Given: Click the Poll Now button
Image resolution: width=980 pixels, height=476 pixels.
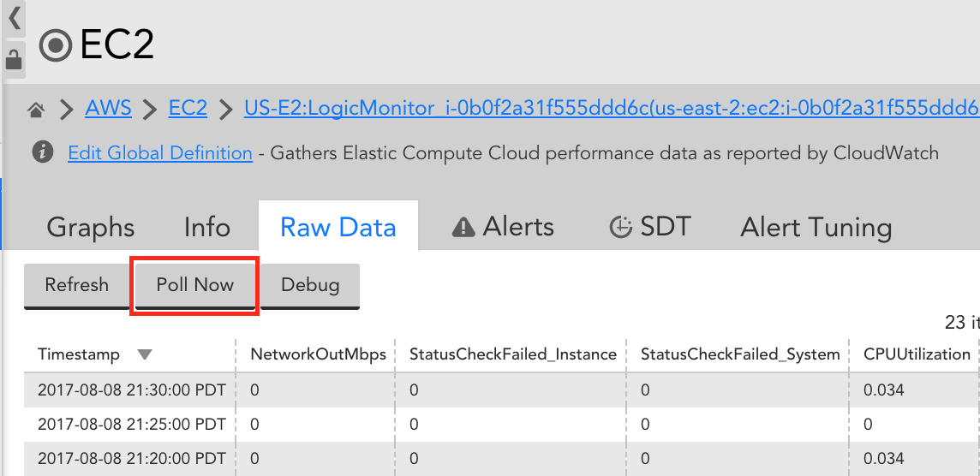Looking at the screenshot, I should 195,285.
